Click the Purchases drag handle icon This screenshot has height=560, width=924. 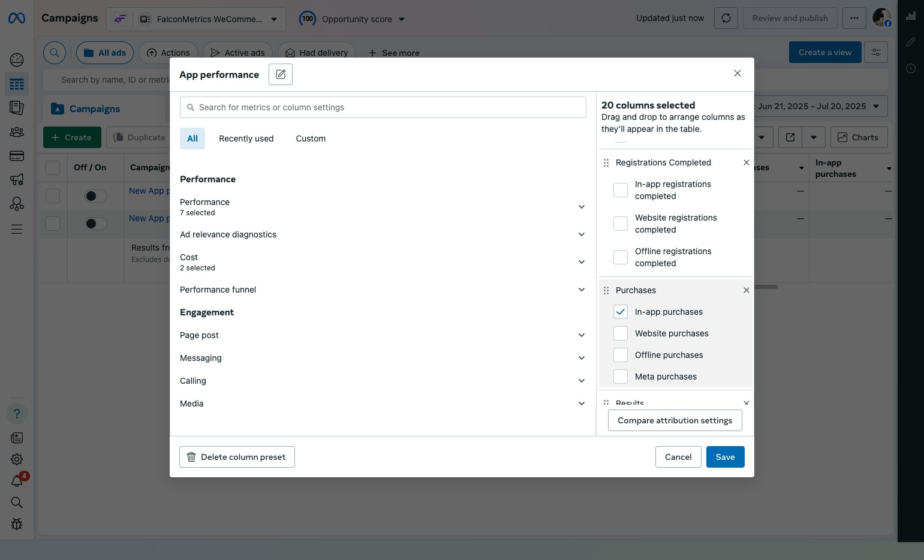[x=606, y=290]
